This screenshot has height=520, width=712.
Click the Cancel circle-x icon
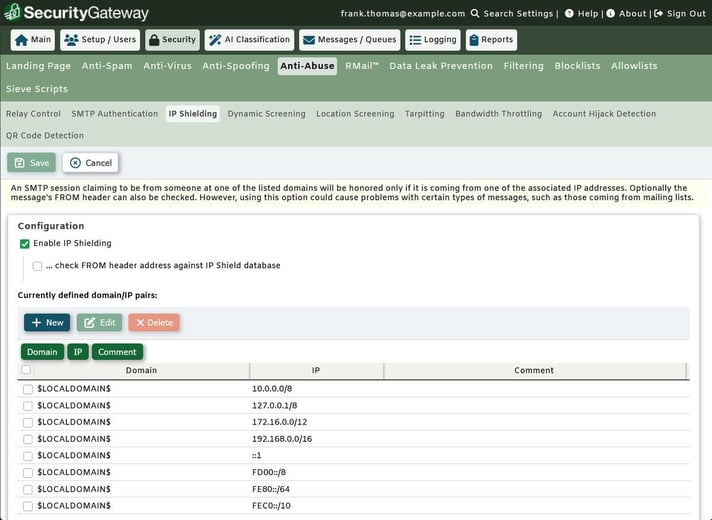(x=75, y=163)
